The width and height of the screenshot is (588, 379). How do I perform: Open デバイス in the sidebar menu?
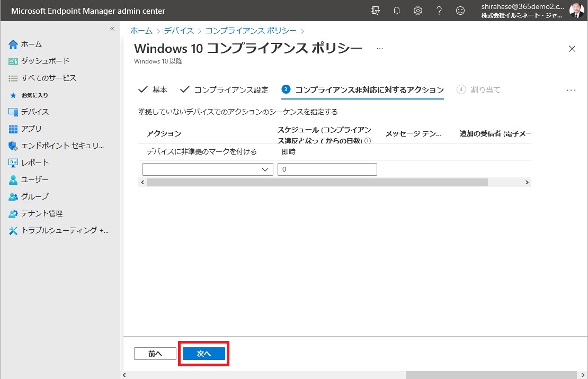tap(35, 112)
